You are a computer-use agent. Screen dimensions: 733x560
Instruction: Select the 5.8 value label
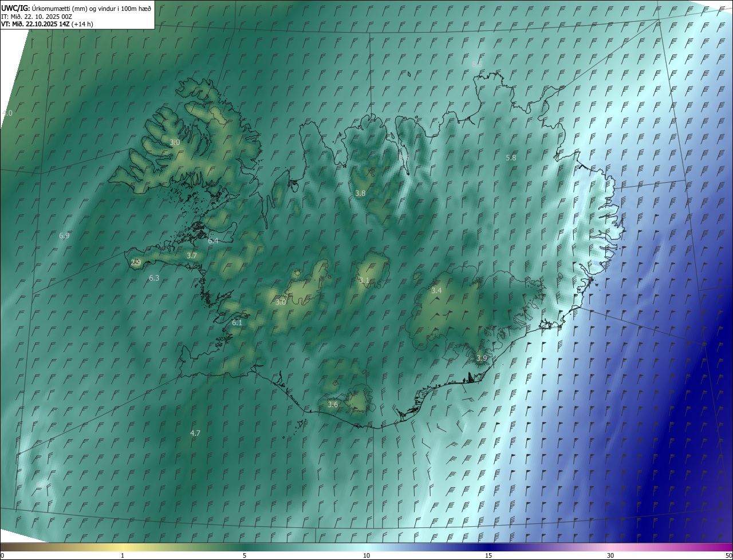[511, 157]
